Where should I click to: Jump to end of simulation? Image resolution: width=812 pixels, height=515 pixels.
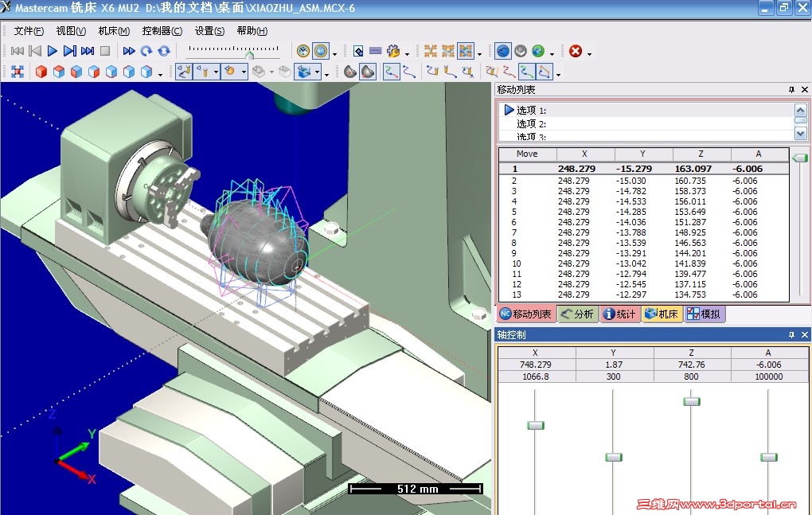88,51
